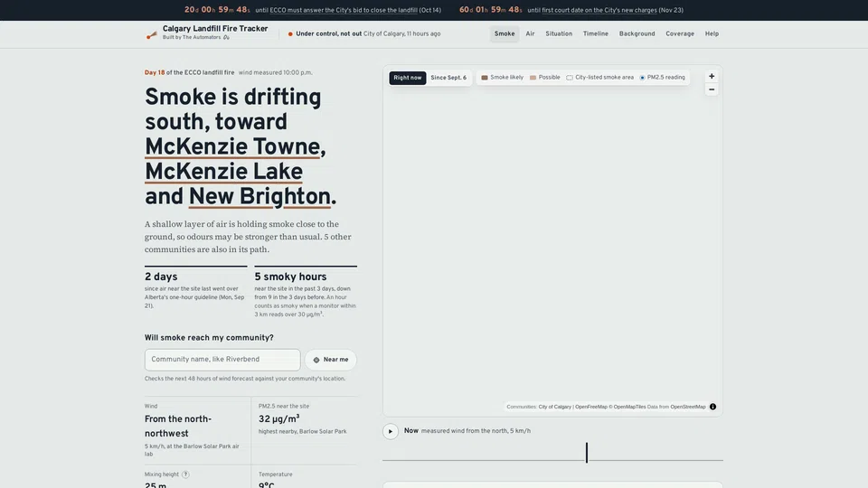This screenshot has height=488, width=868.
Task: Open the Background section
Action: coord(637,33)
